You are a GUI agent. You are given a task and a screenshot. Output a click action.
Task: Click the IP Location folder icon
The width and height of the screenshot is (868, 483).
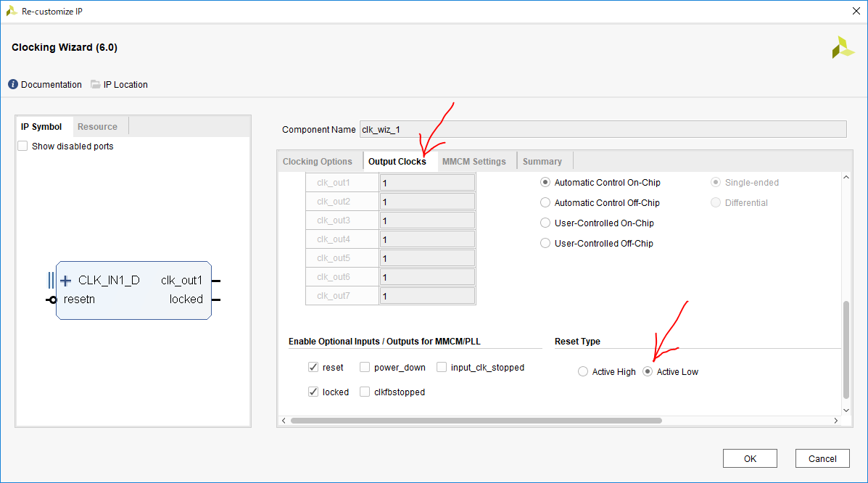coord(96,85)
